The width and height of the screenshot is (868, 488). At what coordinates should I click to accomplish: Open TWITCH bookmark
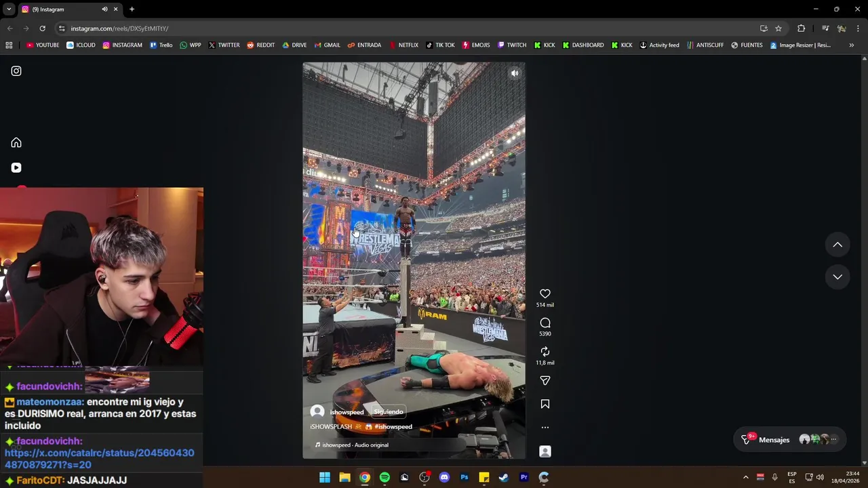(x=512, y=45)
